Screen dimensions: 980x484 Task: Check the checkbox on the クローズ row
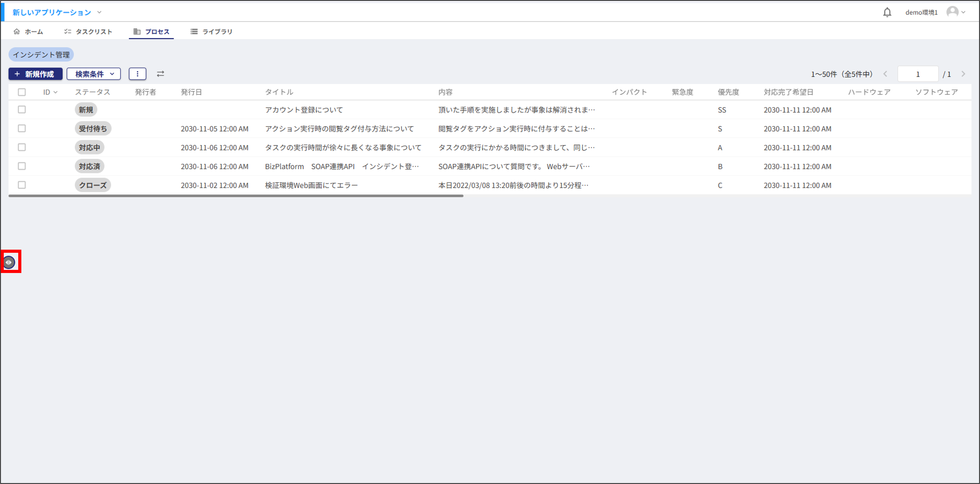coord(22,185)
